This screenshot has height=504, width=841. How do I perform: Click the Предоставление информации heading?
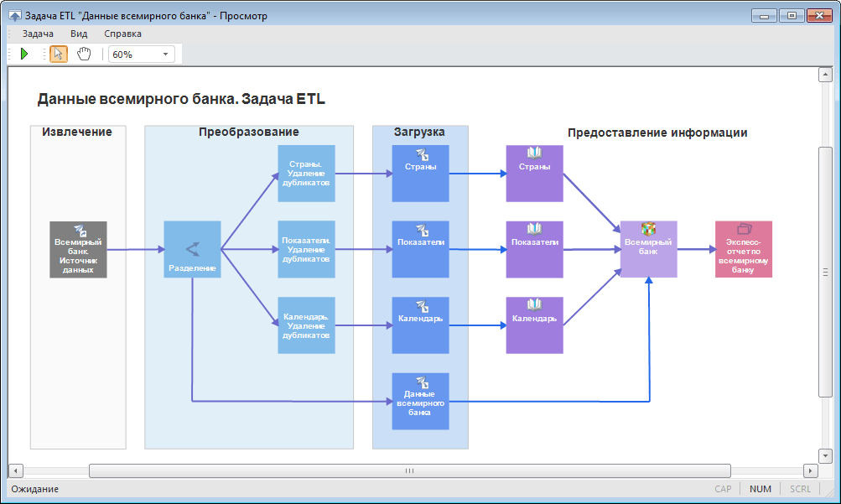[657, 132]
